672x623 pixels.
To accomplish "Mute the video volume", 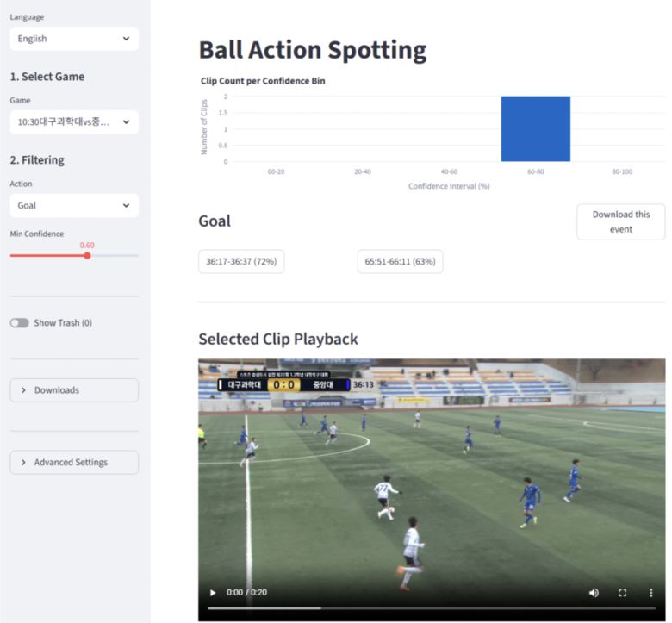I will 593,593.
